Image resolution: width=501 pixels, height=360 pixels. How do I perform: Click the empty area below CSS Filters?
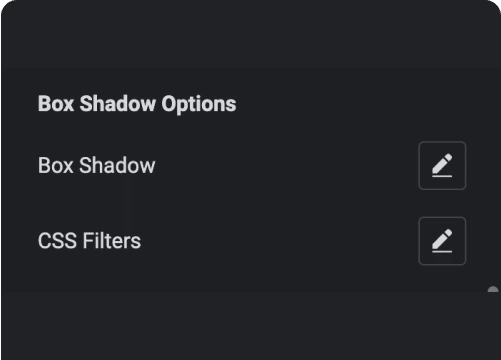(251, 326)
